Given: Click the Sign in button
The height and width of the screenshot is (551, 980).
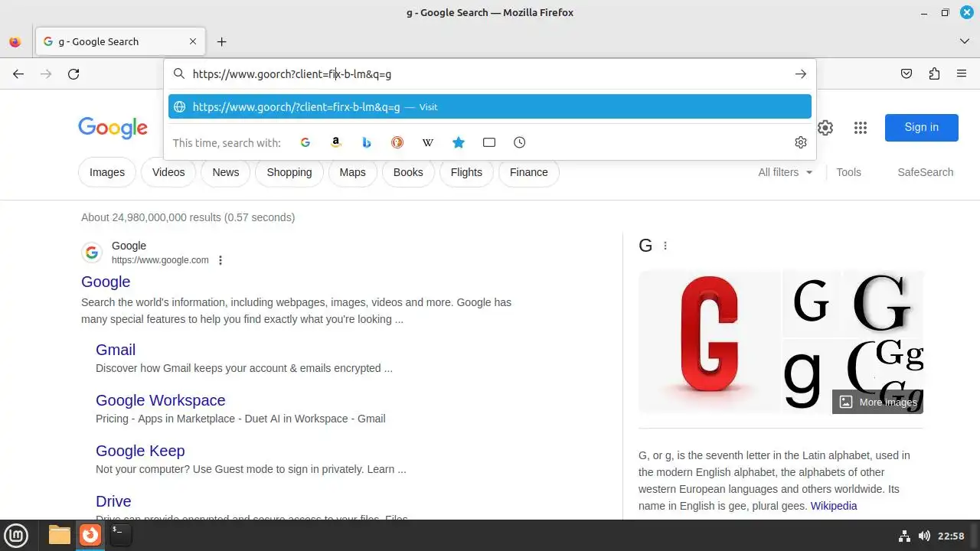Looking at the screenshot, I should tap(921, 128).
